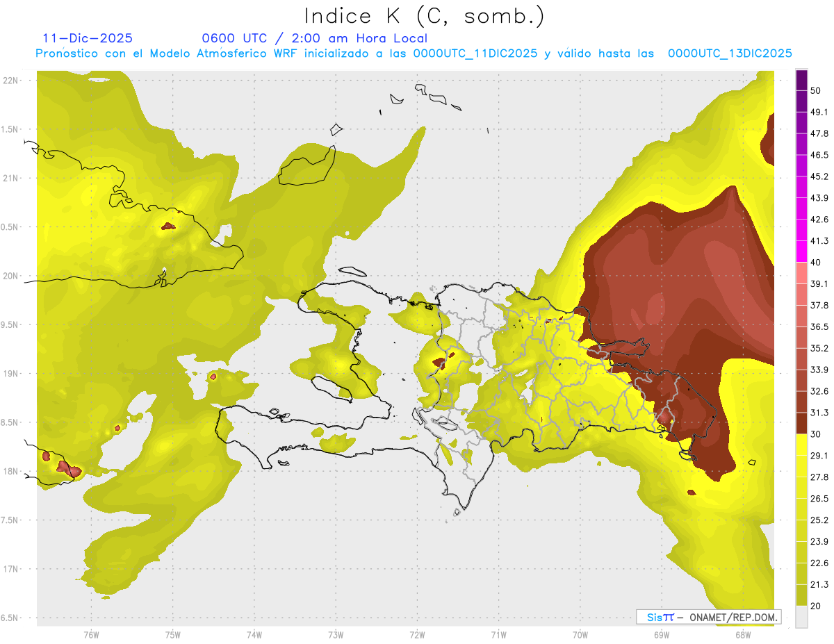834x644 pixels.
Task: Select the gray legend swatch below 20
Action: tap(801, 617)
